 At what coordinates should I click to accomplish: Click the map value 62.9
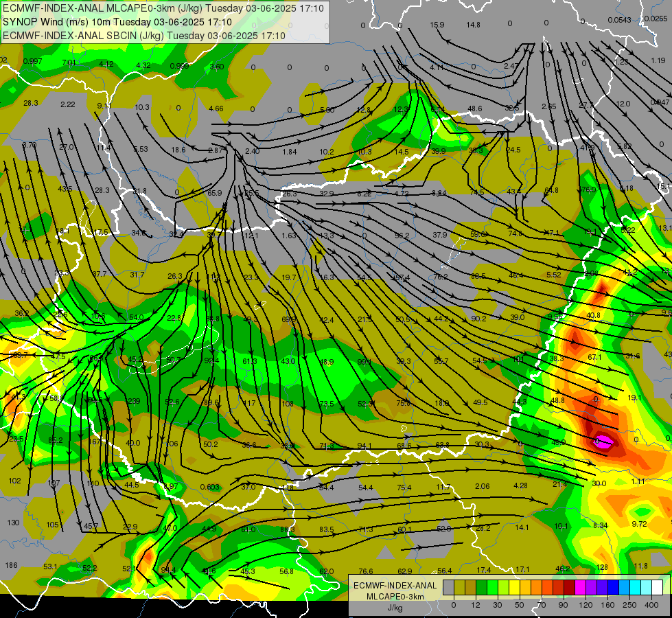[x=405, y=571]
